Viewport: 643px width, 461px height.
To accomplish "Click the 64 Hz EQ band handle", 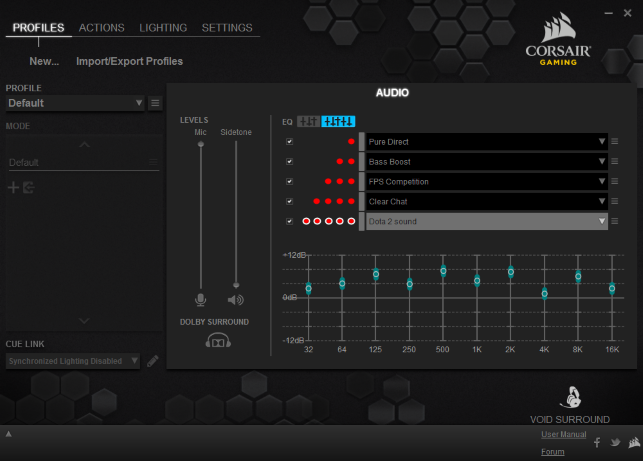I will pyautogui.click(x=342, y=283).
